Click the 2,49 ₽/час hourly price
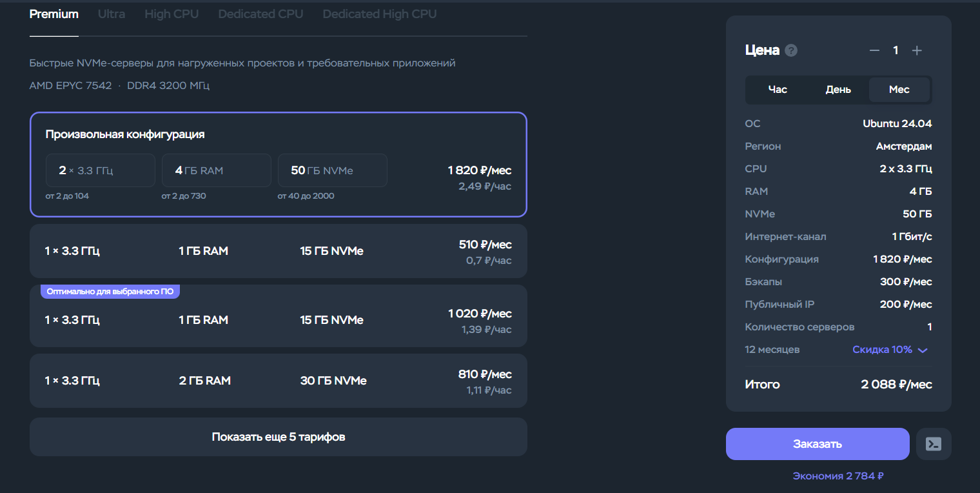Screen dimensions: 980x493 coord(485,186)
